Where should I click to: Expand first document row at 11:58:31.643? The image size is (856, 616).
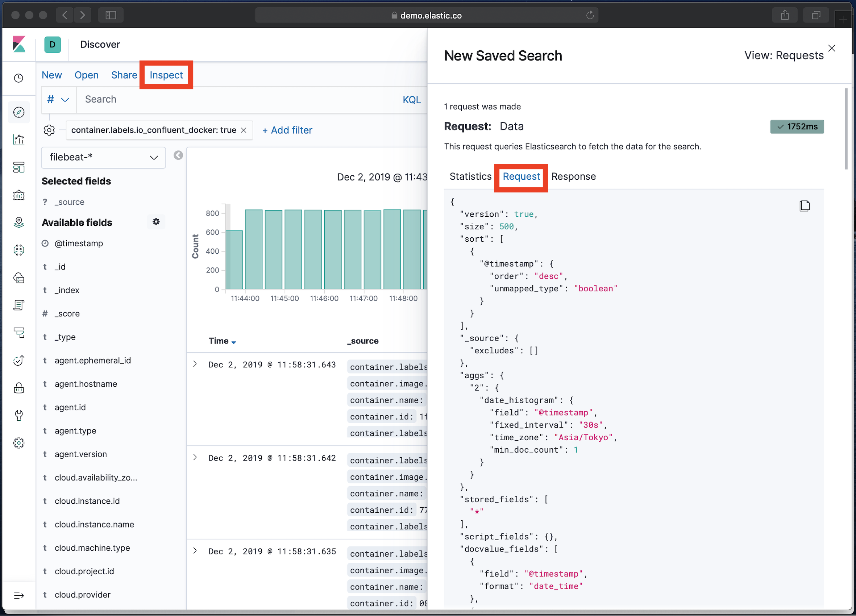pyautogui.click(x=195, y=364)
